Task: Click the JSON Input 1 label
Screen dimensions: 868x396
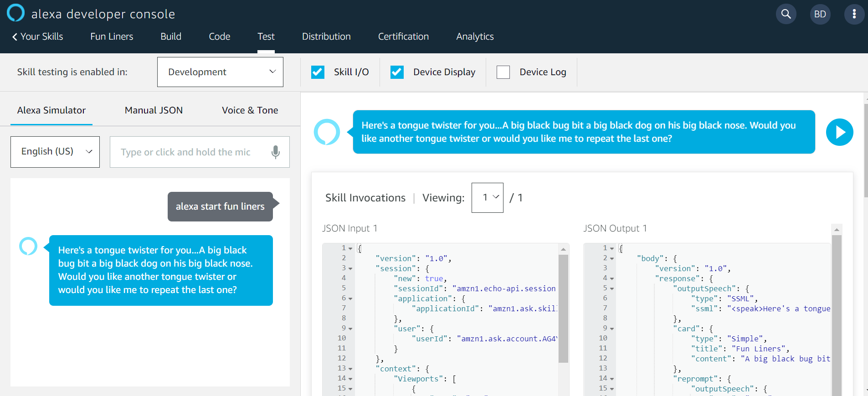Action: [349, 228]
